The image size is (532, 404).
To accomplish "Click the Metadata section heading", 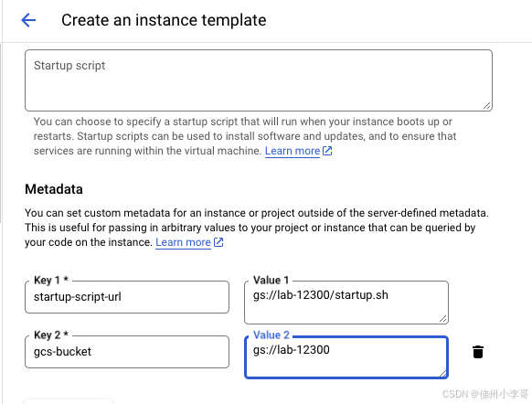I will tap(54, 189).
